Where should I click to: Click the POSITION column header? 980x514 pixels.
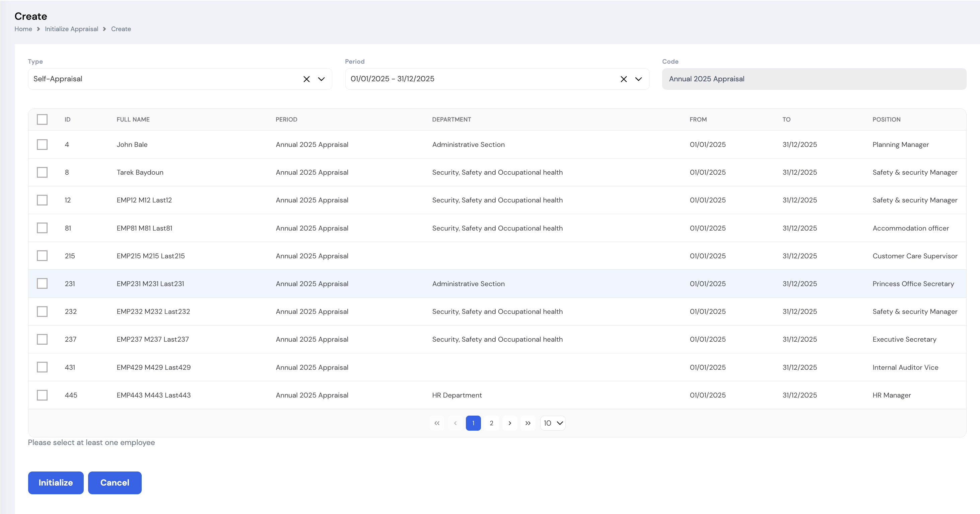(x=887, y=119)
